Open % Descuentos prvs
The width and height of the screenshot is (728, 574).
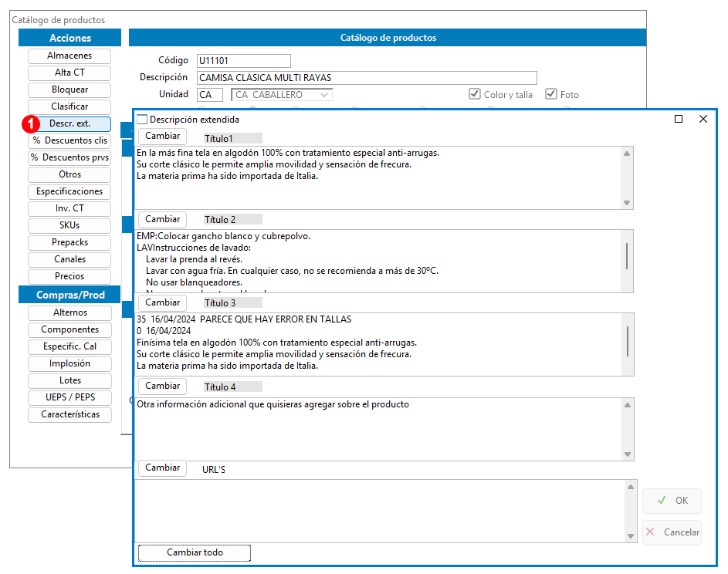click(x=69, y=157)
